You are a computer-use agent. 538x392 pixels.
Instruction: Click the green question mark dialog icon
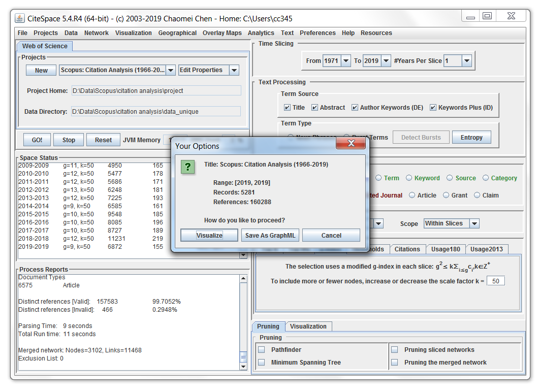[x=187, y=167]
